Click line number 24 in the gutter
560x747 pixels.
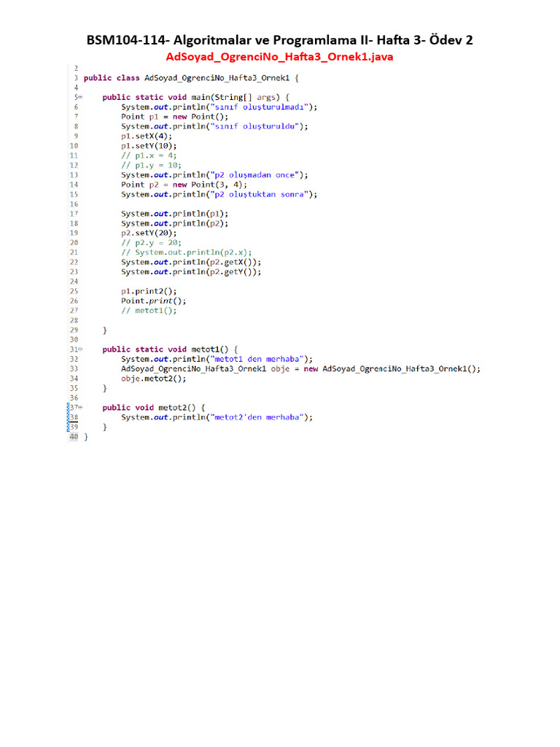point(74,282)
